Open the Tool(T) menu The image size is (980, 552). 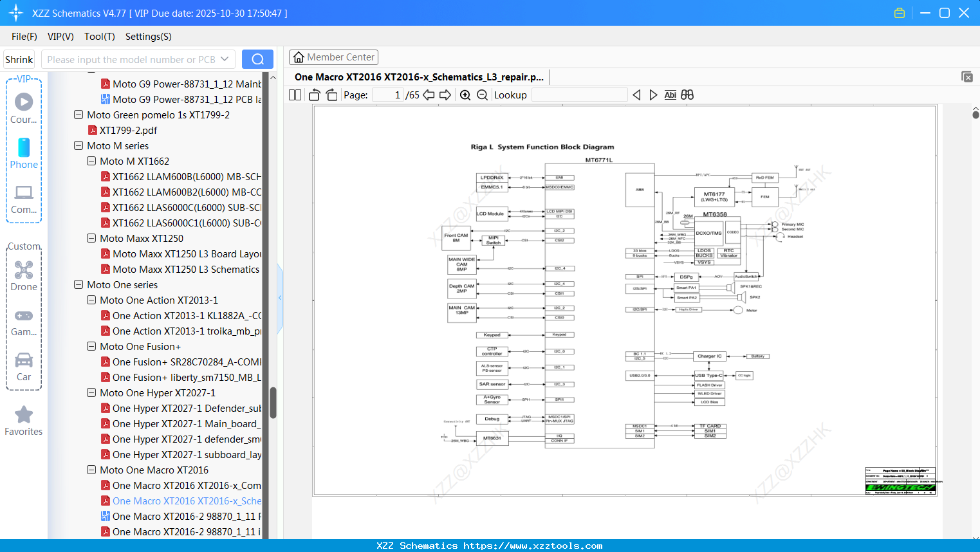[x=99, y=37]
